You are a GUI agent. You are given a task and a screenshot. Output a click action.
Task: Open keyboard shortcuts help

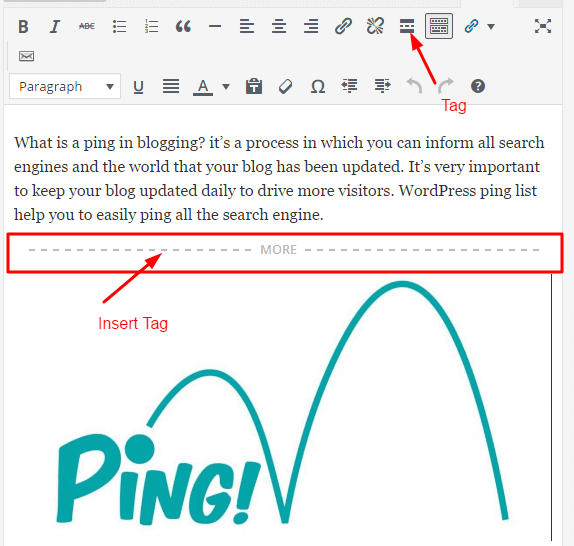click(x=478, y=86)
